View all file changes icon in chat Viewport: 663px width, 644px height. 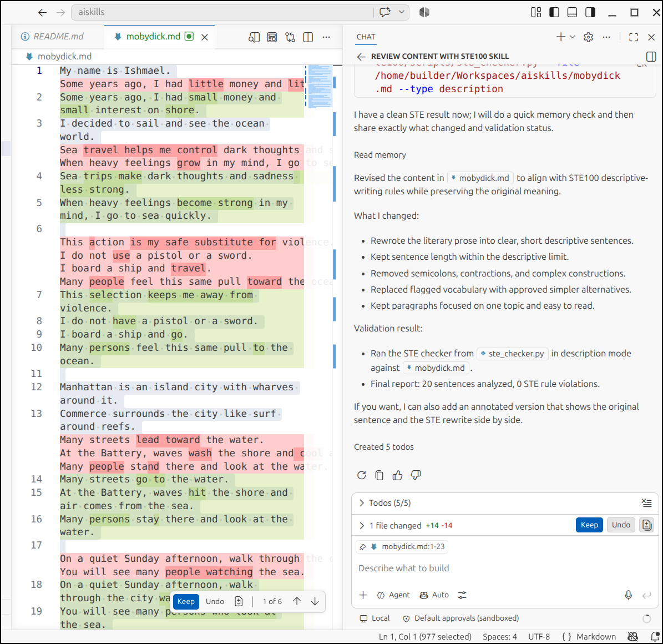(x=646, y=525)
